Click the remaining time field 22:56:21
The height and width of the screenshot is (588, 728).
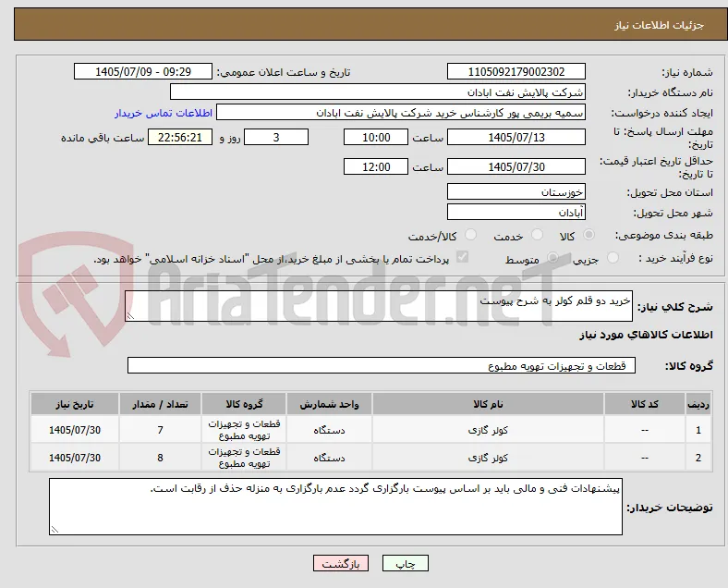point(180,137)
